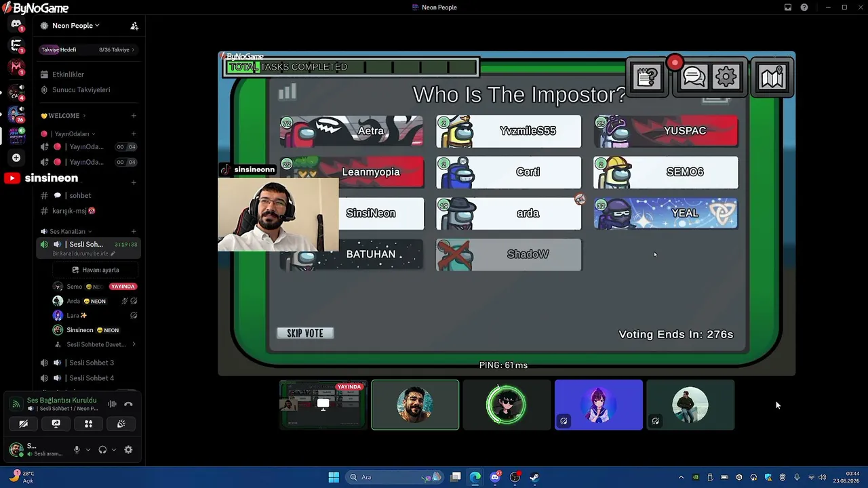Vote for player YEAL
Image resolution: width=868 pixels, height=488 pixels.
click(x=666, y=213)
